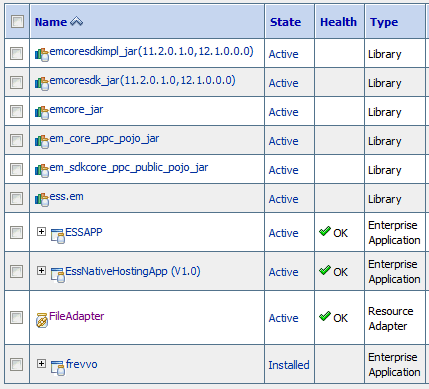Screen dimensions: 429x389
Task: Open the em_core_ppc_pojo_jar link
Action: point(104,138)
